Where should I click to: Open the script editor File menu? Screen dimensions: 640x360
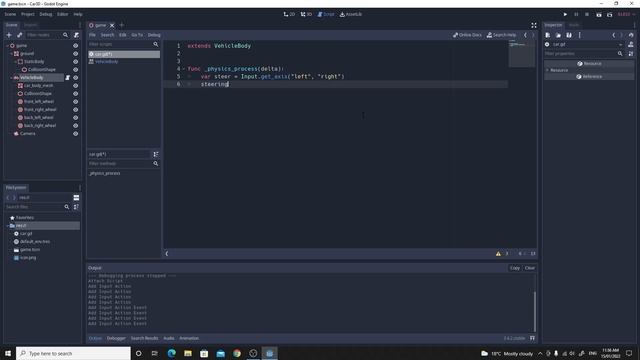[93, 35]
